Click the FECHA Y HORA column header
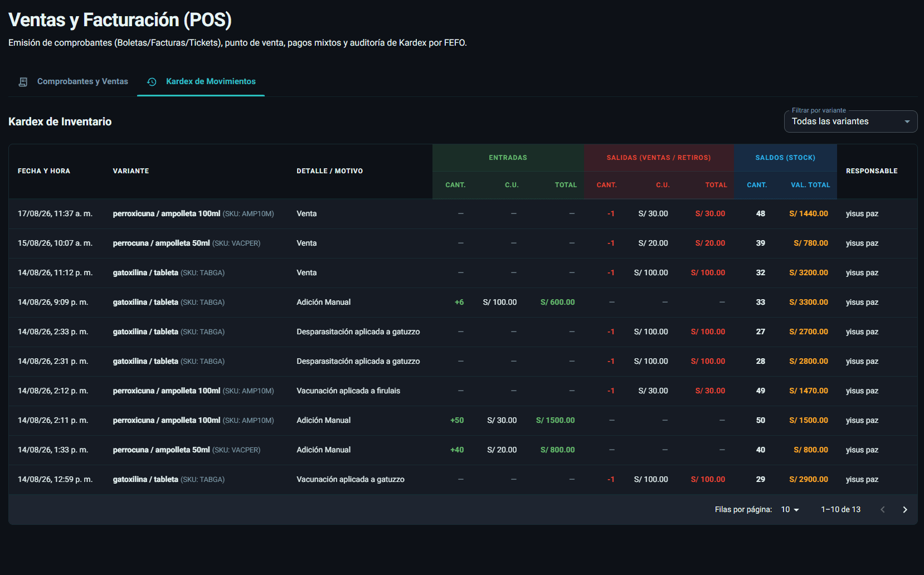The height and width of the screenshot is (575, 924). (x=44, y=171)
